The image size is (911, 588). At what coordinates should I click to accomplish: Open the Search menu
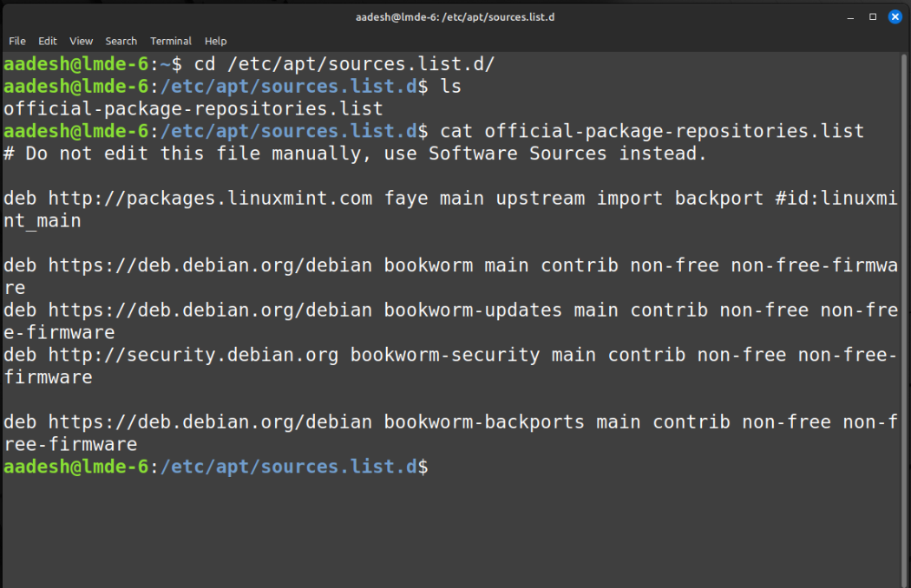coord(121,41)
